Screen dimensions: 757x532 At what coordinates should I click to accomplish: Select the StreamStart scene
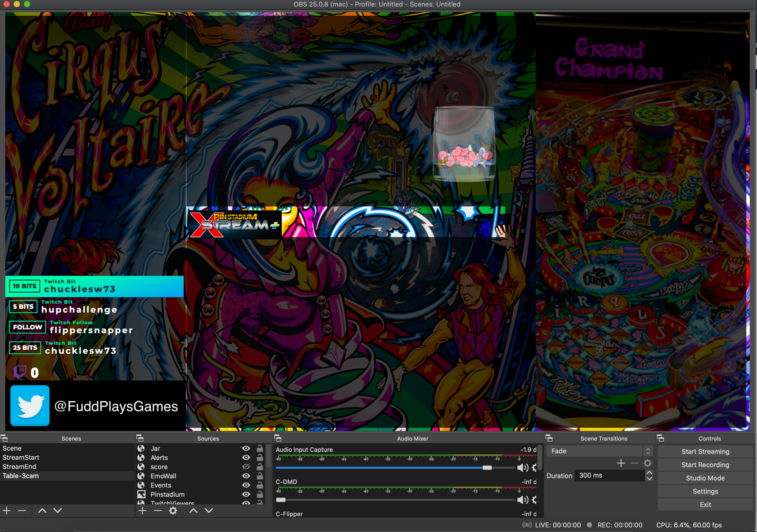(x=67, y=457)
